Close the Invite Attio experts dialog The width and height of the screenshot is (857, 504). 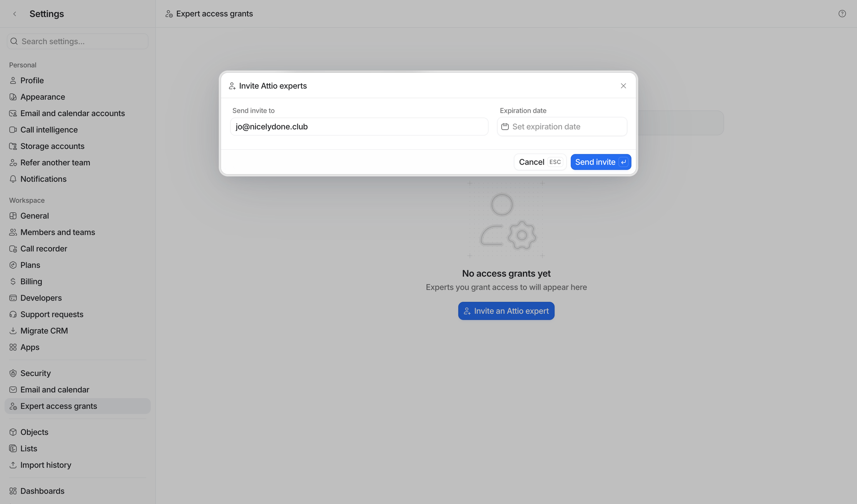pos(623,86)
